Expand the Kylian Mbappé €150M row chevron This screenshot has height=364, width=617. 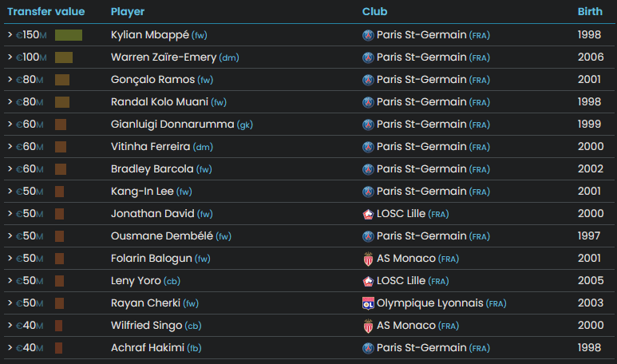pos(10,34)
